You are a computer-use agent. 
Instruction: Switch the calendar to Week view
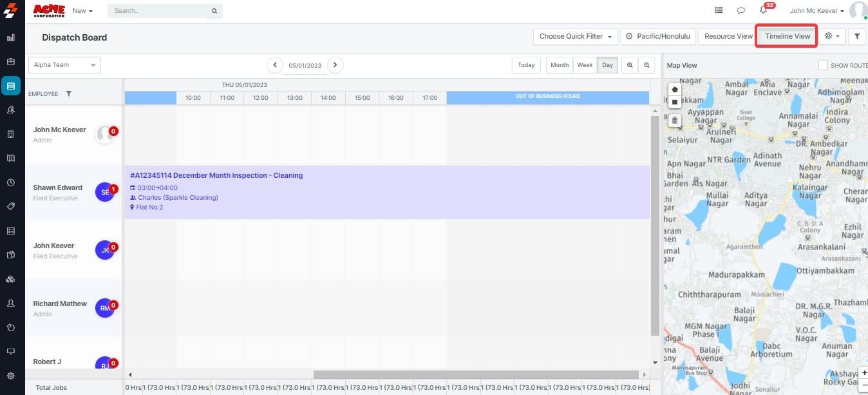tap(585, 65)
